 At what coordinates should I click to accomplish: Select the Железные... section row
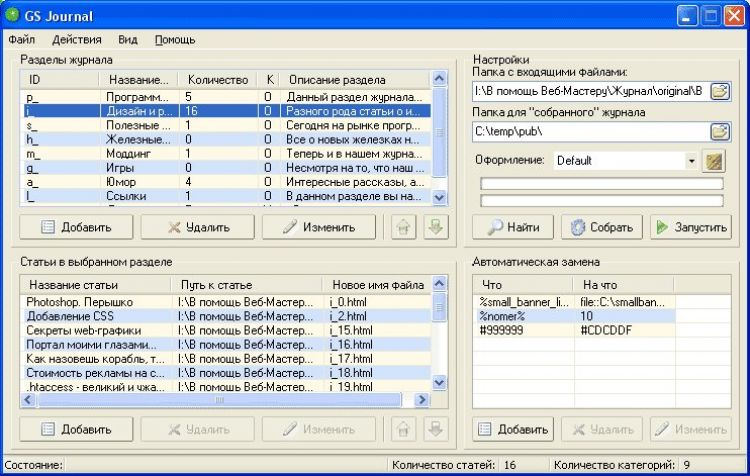tap(226, 139)
